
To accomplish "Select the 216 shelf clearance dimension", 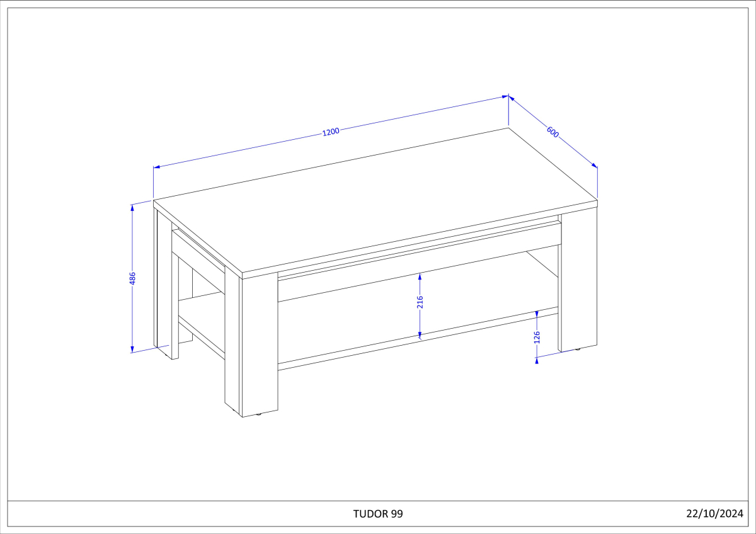I will [x=420, y=302].
